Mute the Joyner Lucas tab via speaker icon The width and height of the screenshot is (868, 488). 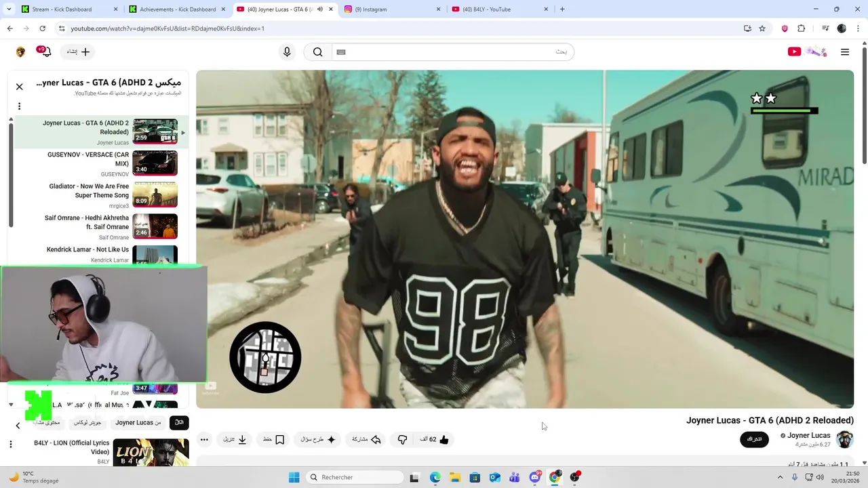click(319, 9)
